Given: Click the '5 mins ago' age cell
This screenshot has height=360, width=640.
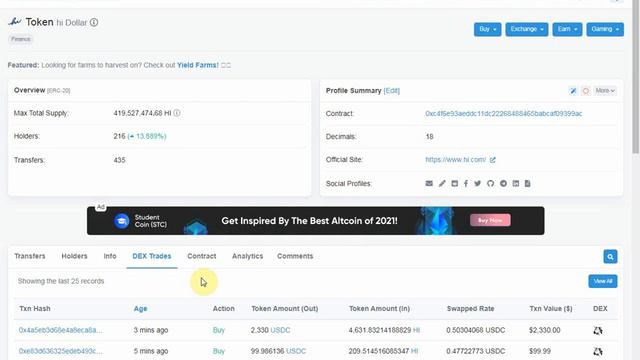Looking at the screenshot, I should point(151,351).
